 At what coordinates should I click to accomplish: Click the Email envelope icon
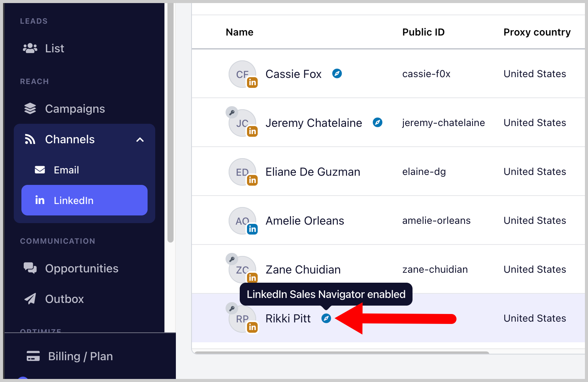[40, 170]
